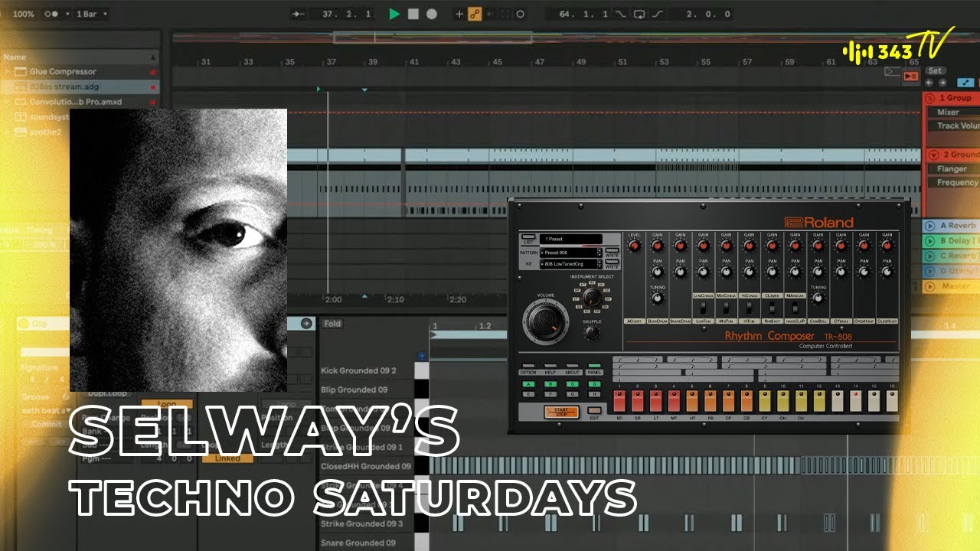The image size is (980, 551).
Task: Select pattern bank B on the TR-808
Action: (550, 384)
